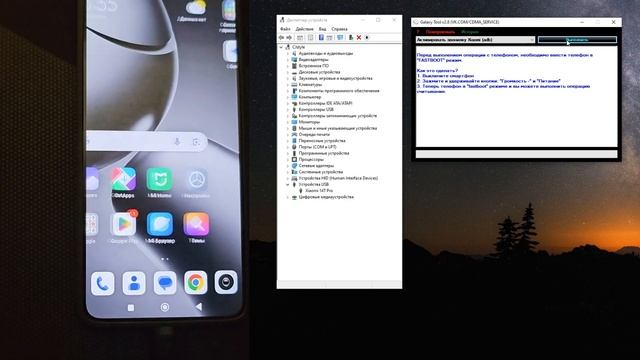Screen dimensions: 640x360
Task: Expand Цифровые медиаустройства node
Action: (288, 197)
